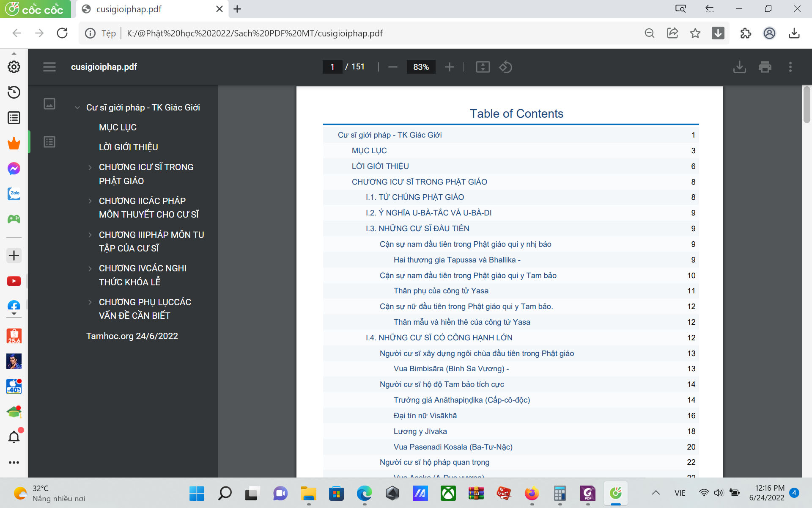Expand CHƯƠNG PHỤ LỤC outline entry
The height and width of the screenshot is (508, 812).
coord(90,302)
